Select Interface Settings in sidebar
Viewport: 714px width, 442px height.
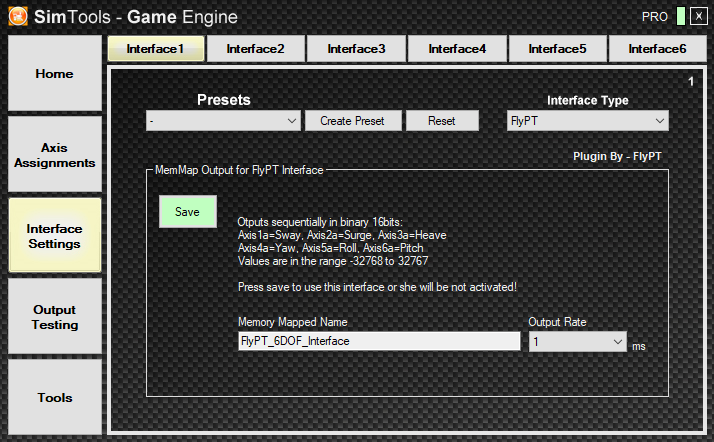click(x=55, y=235)
